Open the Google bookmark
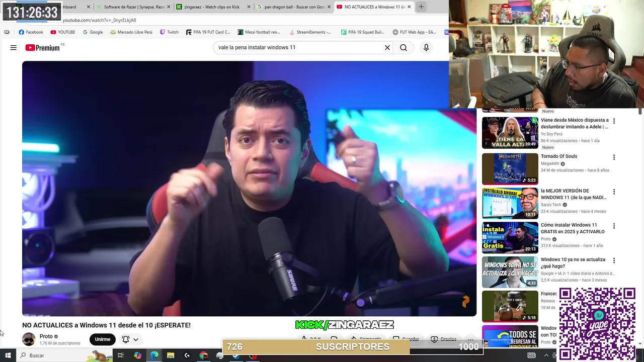The image size is (644, 362). click(93, 32)
